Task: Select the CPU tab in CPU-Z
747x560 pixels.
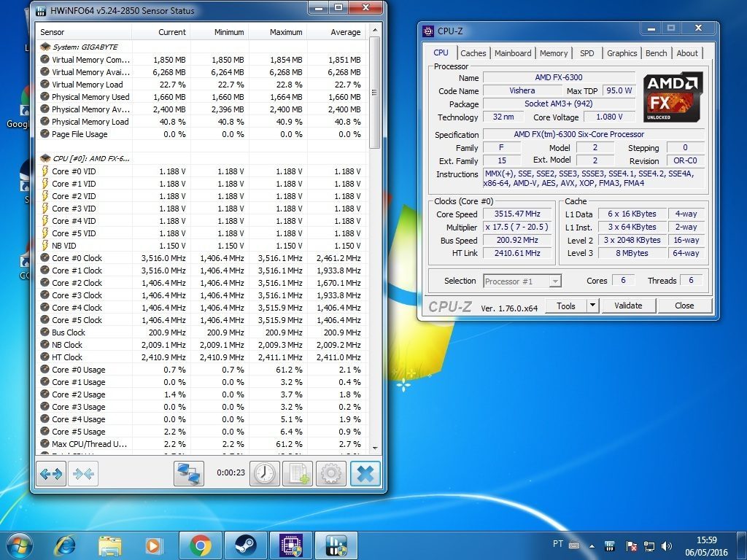Action: tap(441, 52)
